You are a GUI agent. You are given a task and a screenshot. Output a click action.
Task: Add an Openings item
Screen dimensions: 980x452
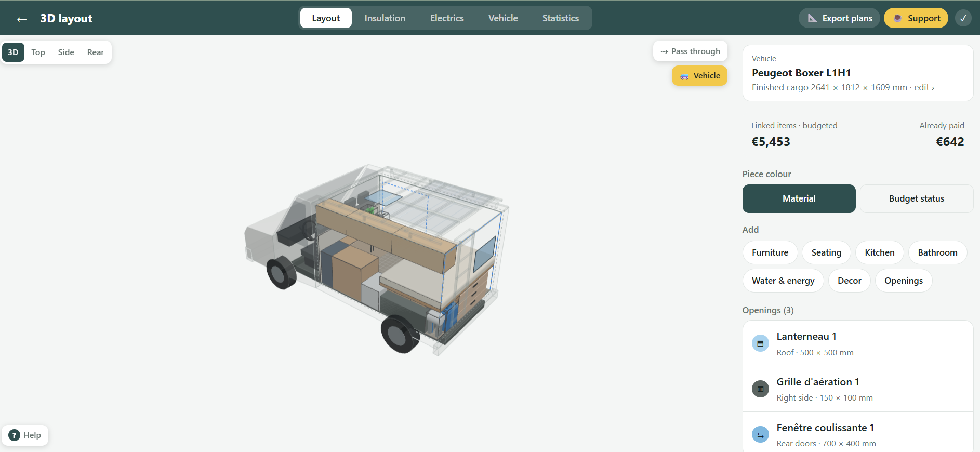coord(904,281)
